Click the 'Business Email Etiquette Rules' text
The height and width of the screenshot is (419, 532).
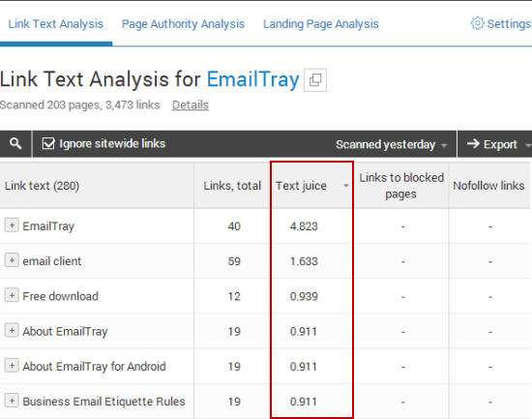click(x=103, y=402)
